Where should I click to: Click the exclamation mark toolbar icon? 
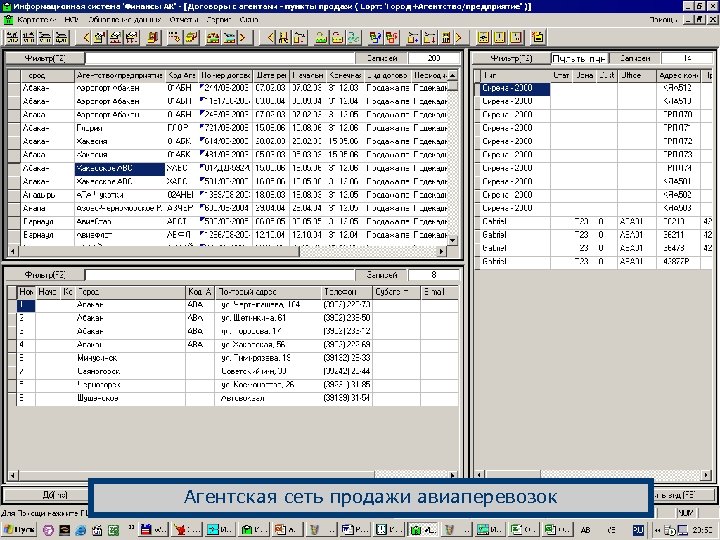click(x=500, y=38)
